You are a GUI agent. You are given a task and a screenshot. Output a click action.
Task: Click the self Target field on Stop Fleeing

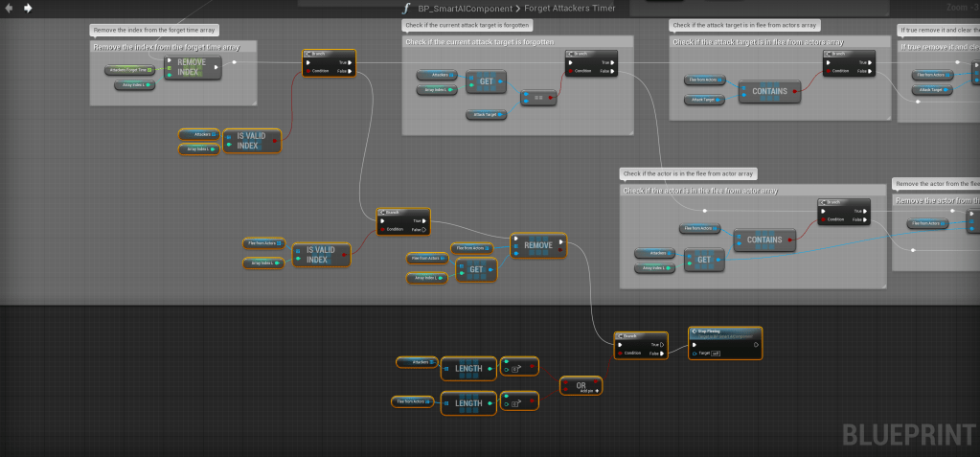click(x=715, y=353)
